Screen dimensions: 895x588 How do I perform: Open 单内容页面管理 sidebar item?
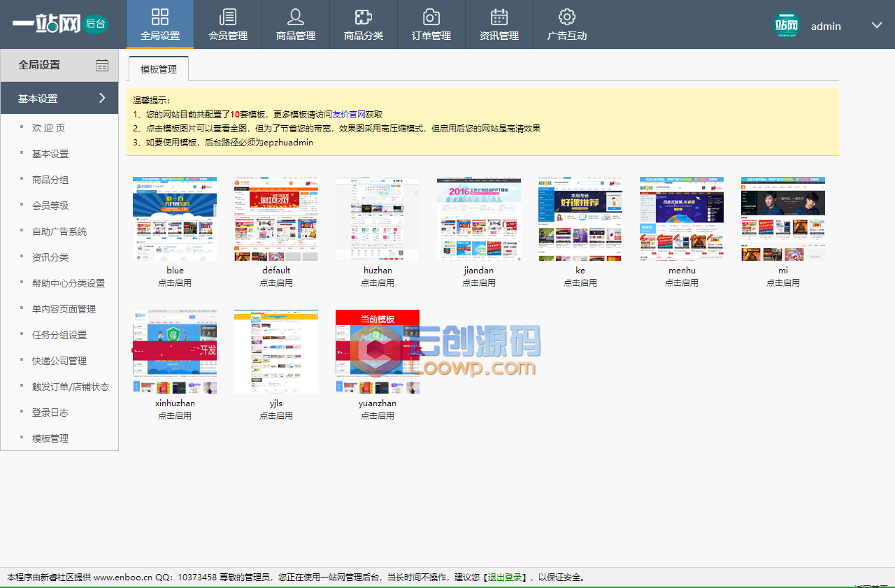tap(64, 309)
